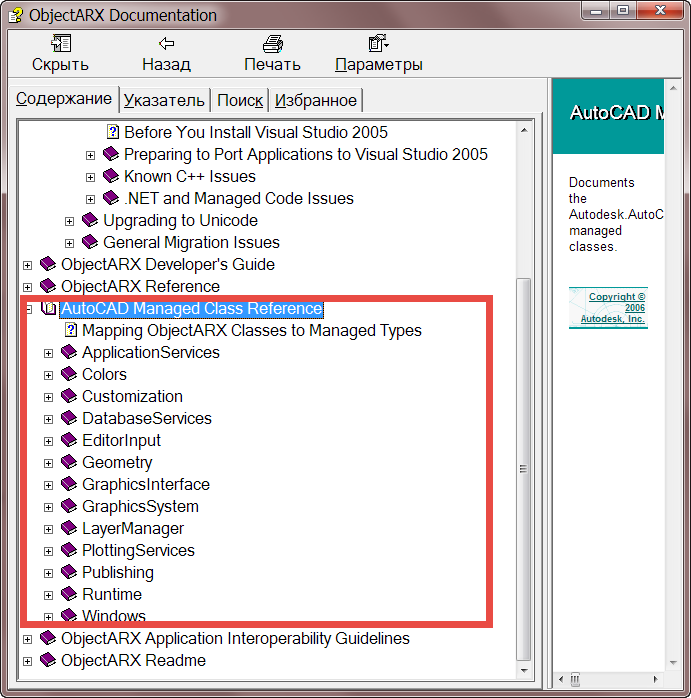Click the book icon for ObjectARX Readme

(48, 660)
